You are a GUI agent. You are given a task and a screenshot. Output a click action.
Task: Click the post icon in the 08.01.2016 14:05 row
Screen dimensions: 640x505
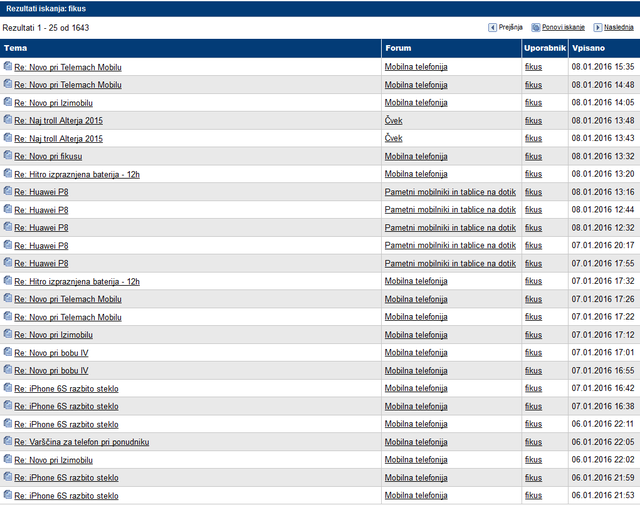[8, 102]
